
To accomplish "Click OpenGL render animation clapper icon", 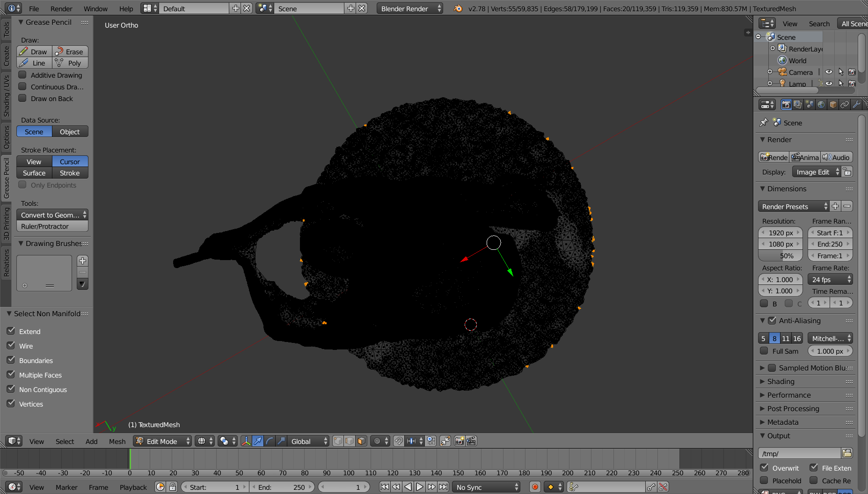I will pyautogui.click(x=471, y=441).
